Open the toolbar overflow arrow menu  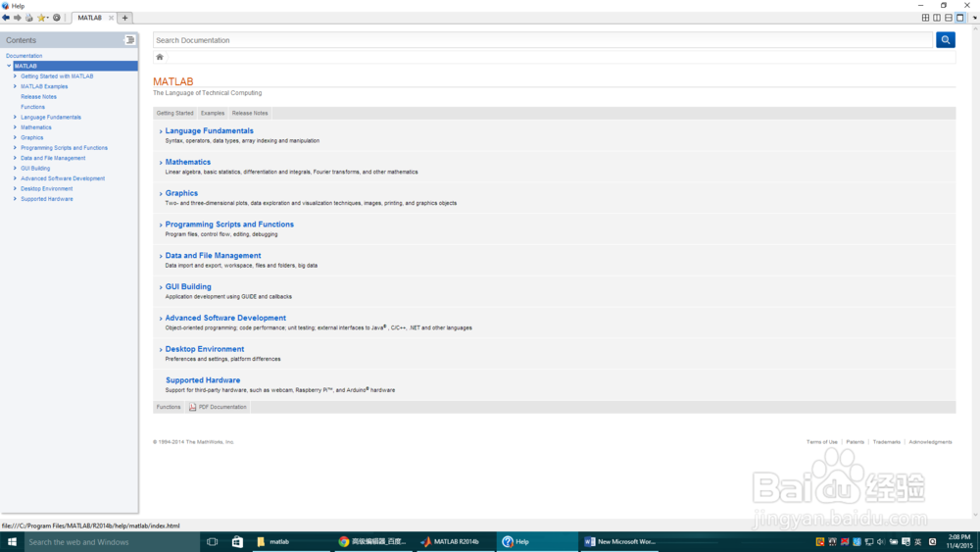click(x=975, y=18)
